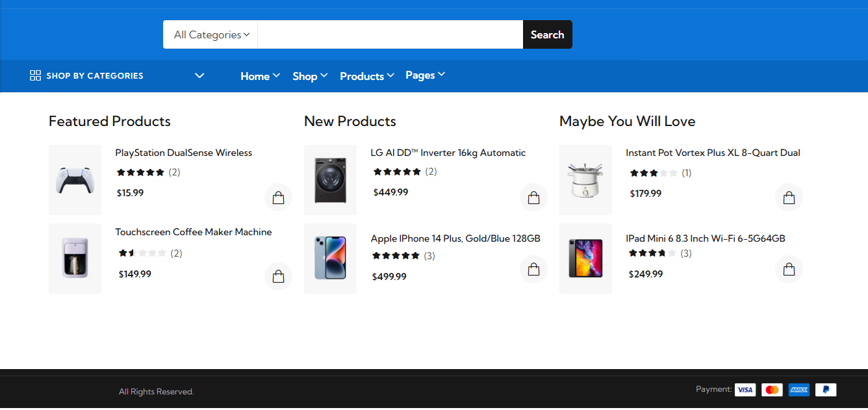Open the Products navigation menu

pos(366,76)
